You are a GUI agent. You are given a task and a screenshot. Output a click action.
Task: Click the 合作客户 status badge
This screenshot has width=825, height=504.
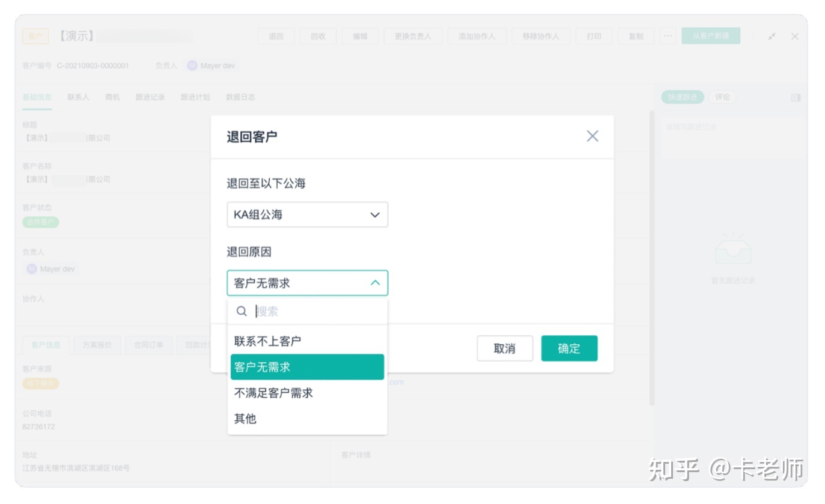[40, 222]
